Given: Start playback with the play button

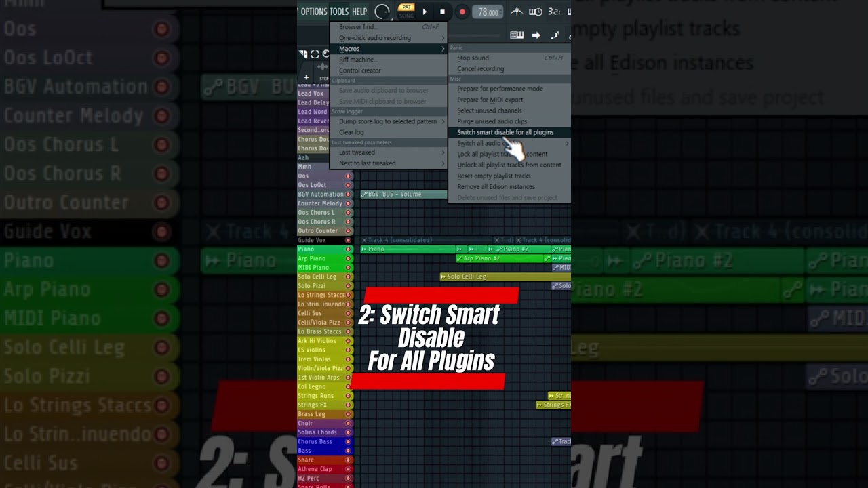Looking at the screenshot, I should pyautogui.click(x=425, y=12).
